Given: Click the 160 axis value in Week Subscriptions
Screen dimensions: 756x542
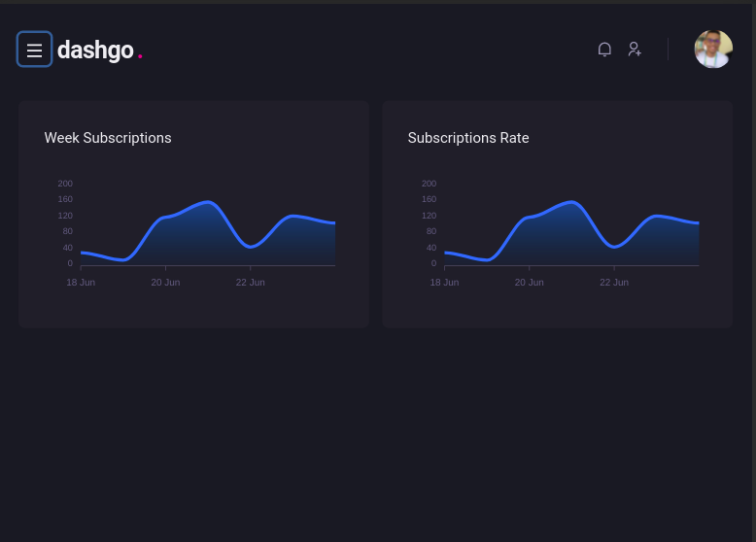Looking at the screenshot, I should 65,199.
